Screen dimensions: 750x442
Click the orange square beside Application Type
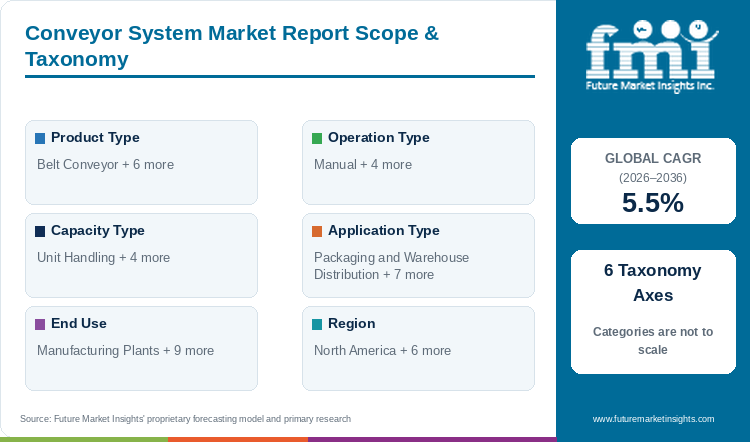pyautogui.click(x=317, y=231)
